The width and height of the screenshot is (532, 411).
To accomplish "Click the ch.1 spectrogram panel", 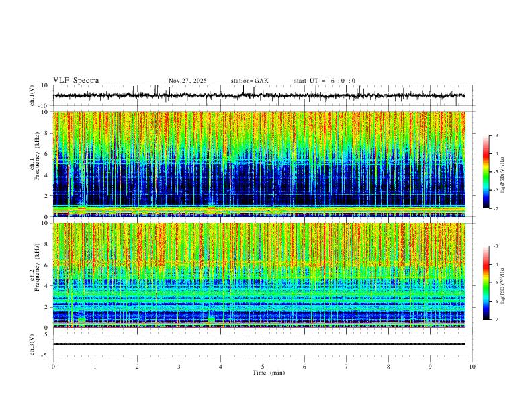I will click(x=259, y=164).
